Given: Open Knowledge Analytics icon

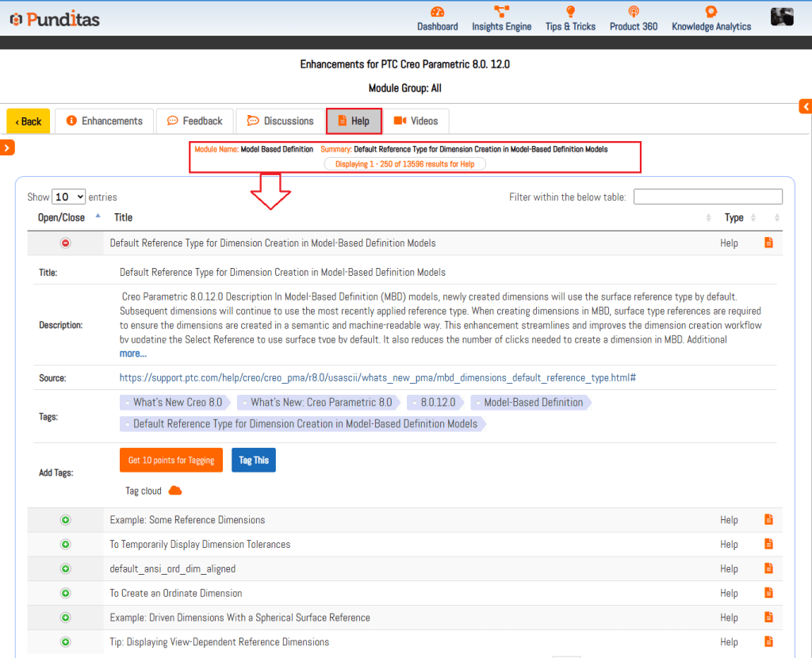Looking at the screenshot, I should (711, 12).
